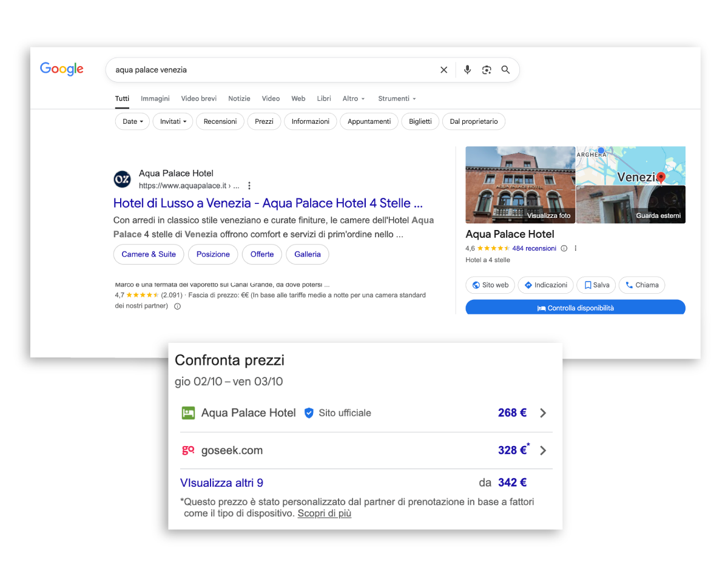
Task: Click info icon next to 484 recensioni
Action: click(564, 248)
